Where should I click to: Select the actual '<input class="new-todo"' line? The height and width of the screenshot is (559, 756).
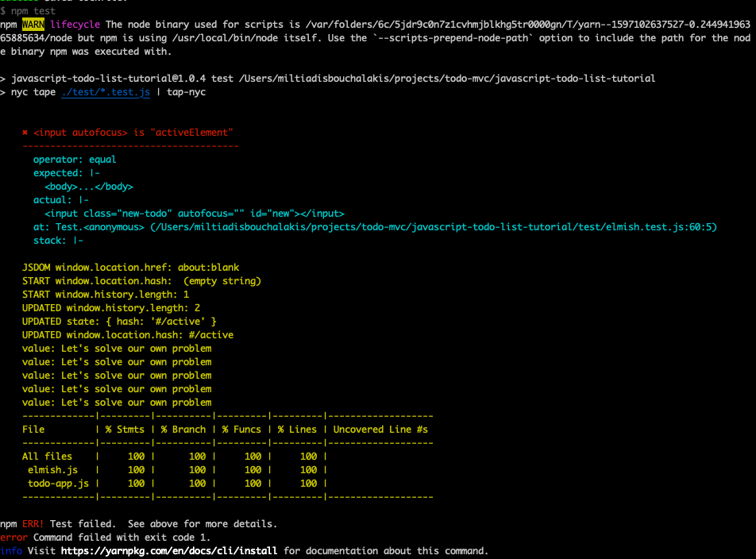[195, 214]
